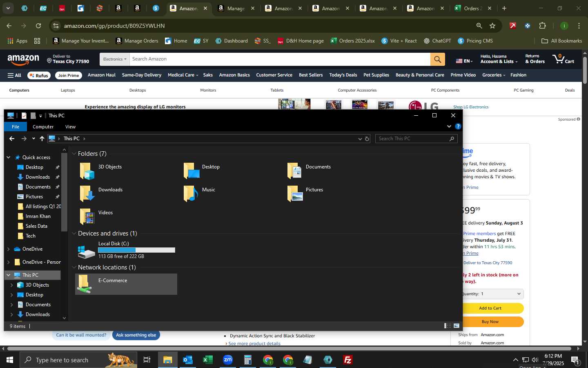Click the Search Amazon input field
588x368 pixels.
pos(280,59)
